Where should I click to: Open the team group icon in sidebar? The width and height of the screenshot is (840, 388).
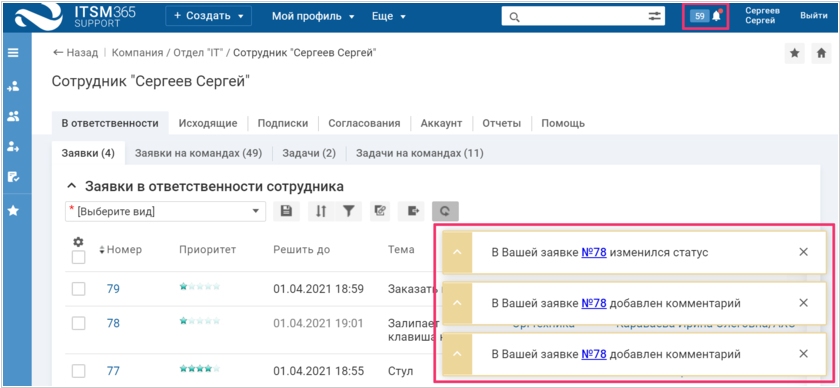point(13,116)
